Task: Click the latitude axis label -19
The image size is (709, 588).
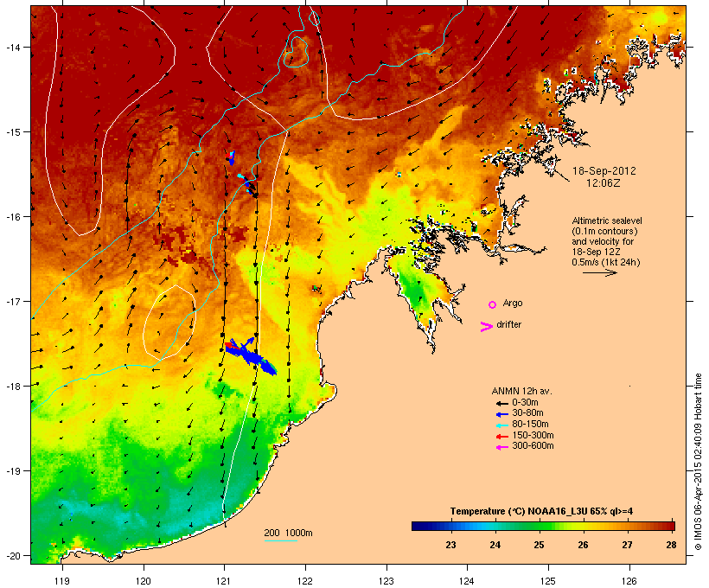Action: point(12,471)
